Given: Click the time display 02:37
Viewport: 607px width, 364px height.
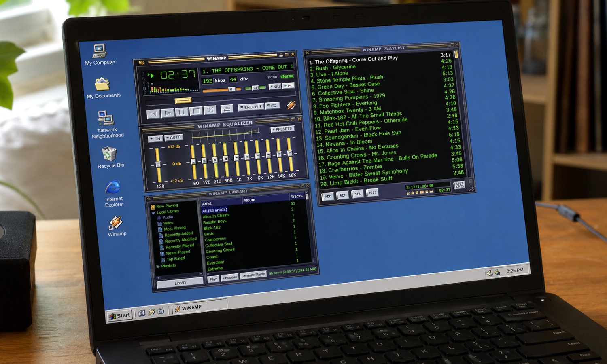Looking at the screenshot, I should click(178, 75).
